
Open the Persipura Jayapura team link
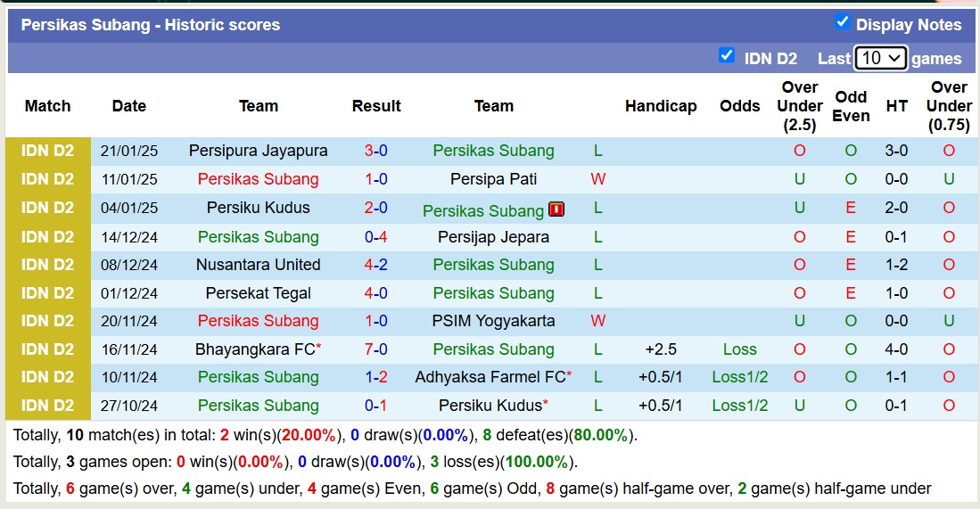(258, 151)
